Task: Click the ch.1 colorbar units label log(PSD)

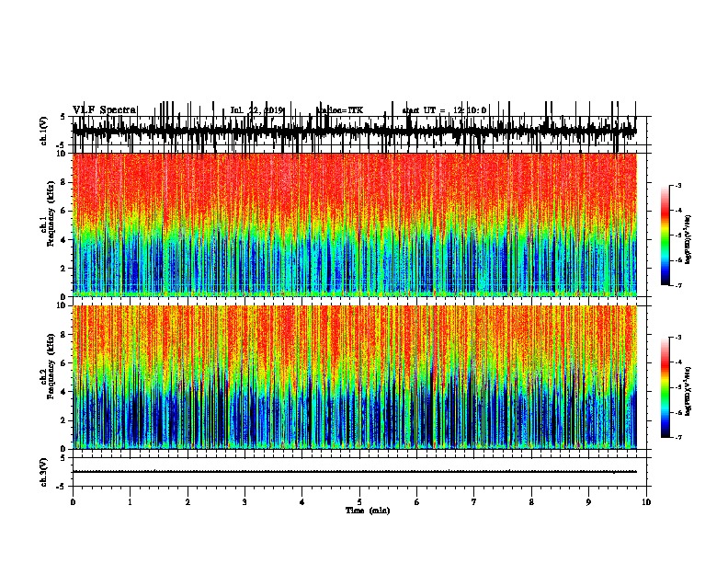Action: (688, 239)
